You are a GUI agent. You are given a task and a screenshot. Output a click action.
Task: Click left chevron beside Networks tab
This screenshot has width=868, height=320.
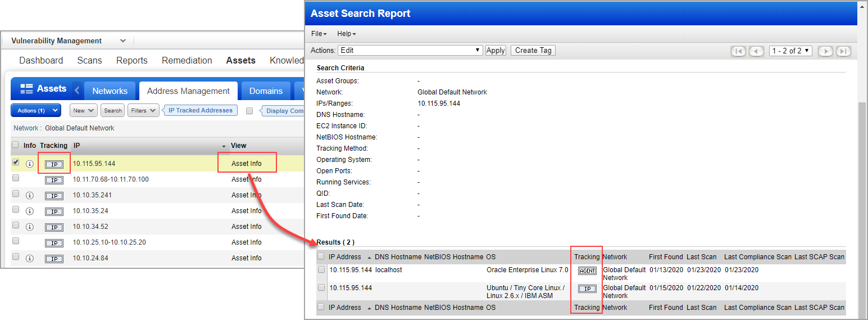(x=78, y=90)
